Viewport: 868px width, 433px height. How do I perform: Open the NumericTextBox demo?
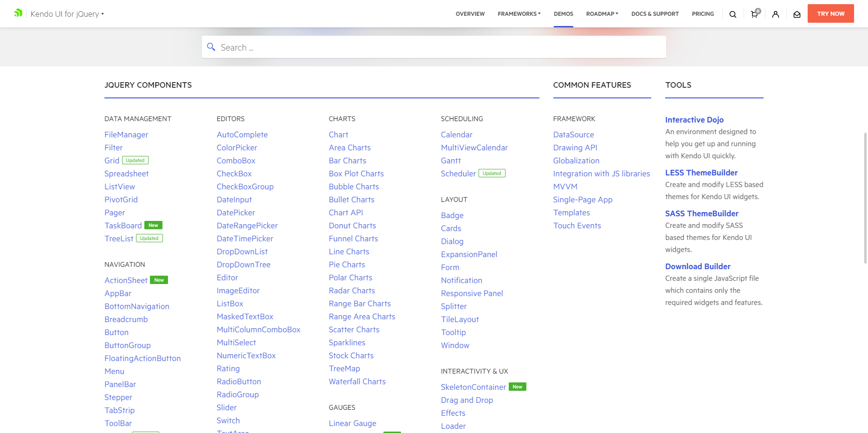[246, 355]
